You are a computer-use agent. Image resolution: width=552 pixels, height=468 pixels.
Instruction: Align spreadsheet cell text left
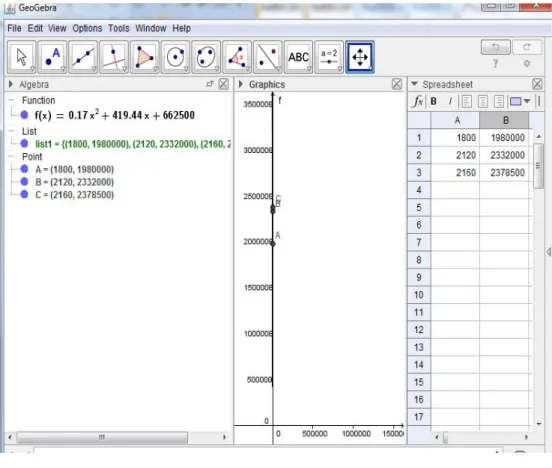[466, 102]
